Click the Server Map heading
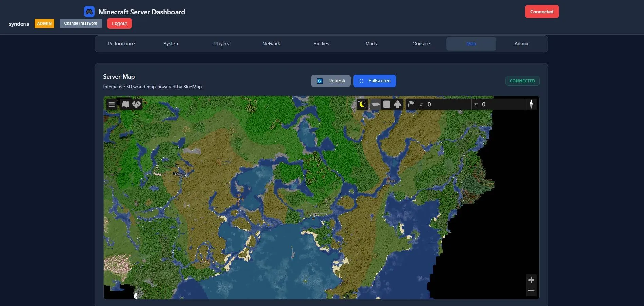644x306 pixels. (x=119, y=77)
